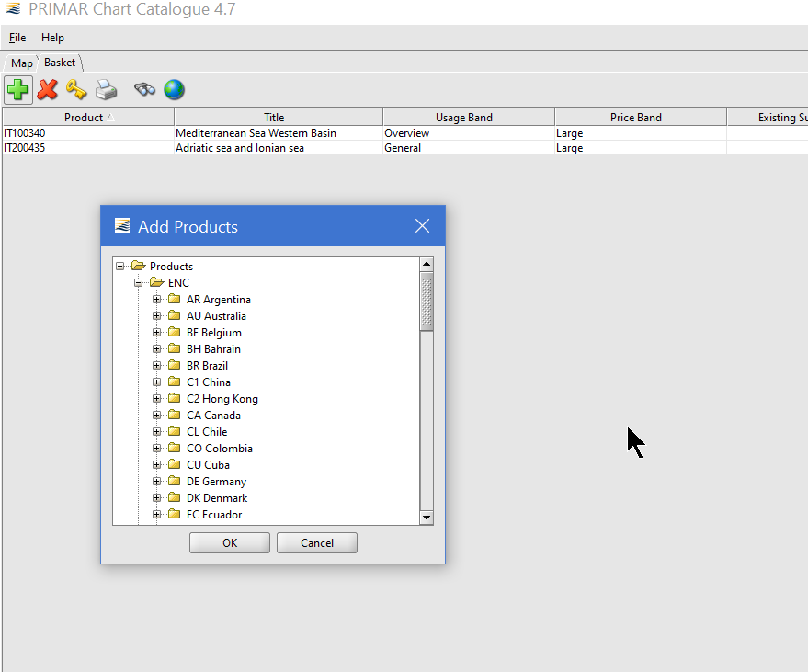
Task: Click the PRIMAR application logo in title bar
Action: point(13,8)
